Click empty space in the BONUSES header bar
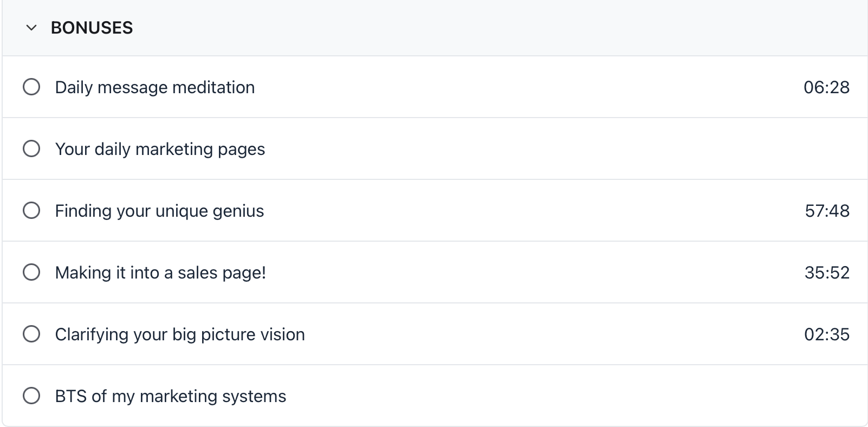The width and height of the screenshot is (868, 427). 488,28
